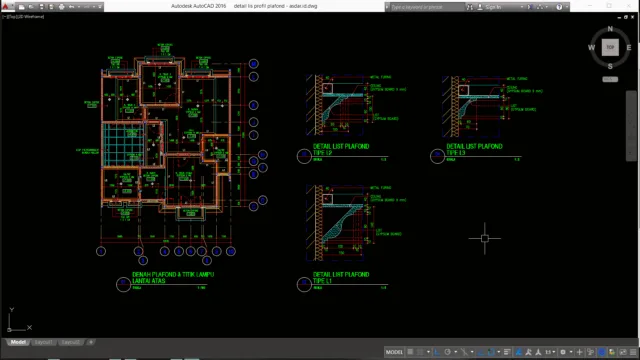Open object snap options dropdown arrow
The height and width of the screenshot is (360, 640).
pos(499,352)
